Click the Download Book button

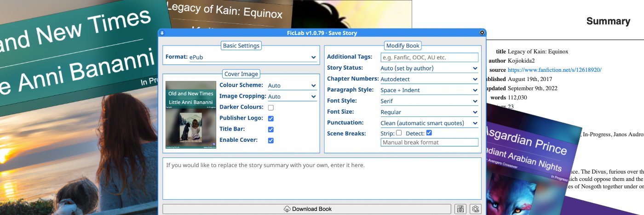(307, 209)
